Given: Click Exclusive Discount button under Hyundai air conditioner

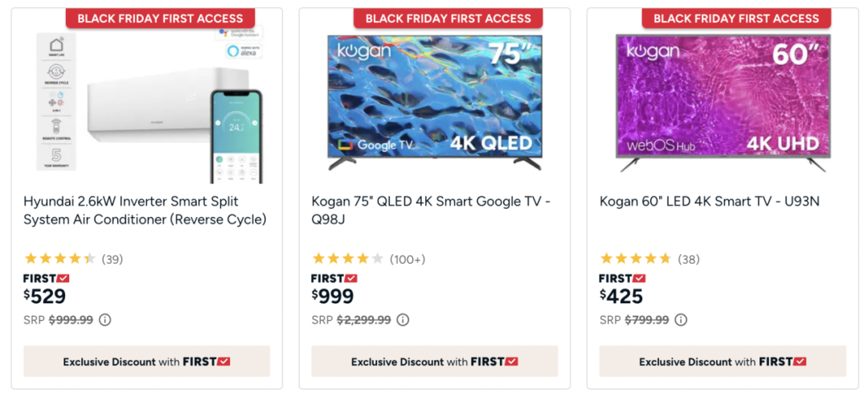Looking at the screenshot, I should [x=147, y=361].
